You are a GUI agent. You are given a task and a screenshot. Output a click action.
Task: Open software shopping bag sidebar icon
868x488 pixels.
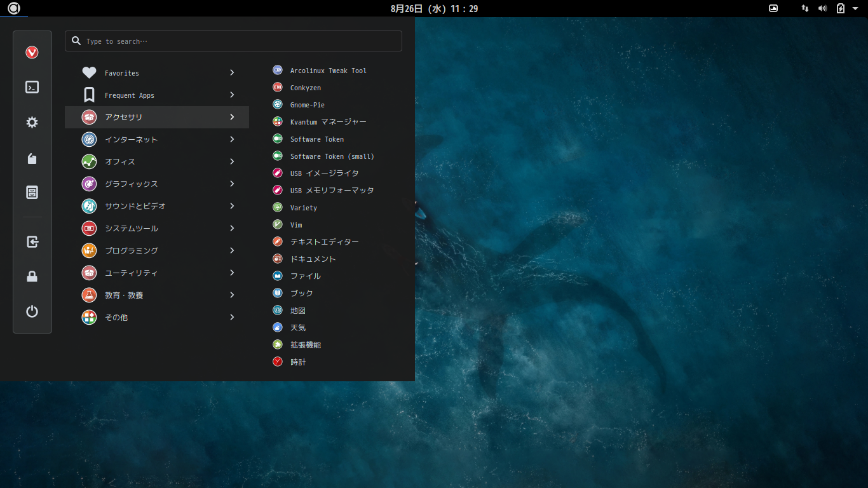tap(32, 158)
